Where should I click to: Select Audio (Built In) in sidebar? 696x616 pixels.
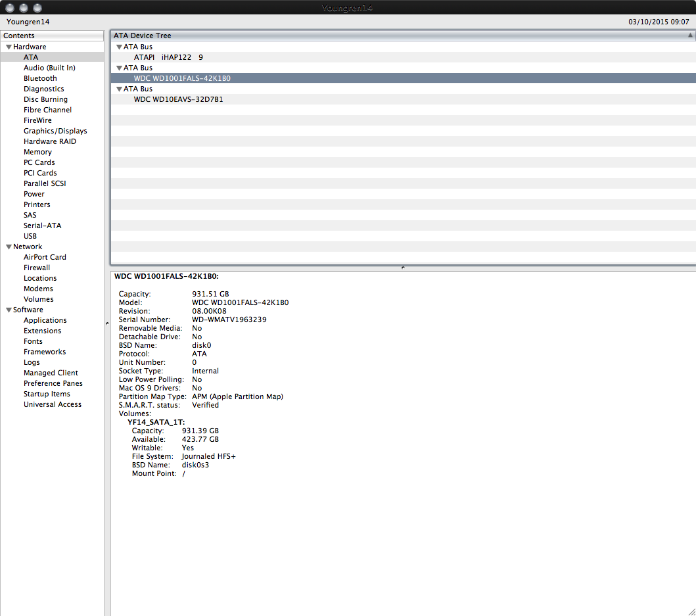point(49,68)
